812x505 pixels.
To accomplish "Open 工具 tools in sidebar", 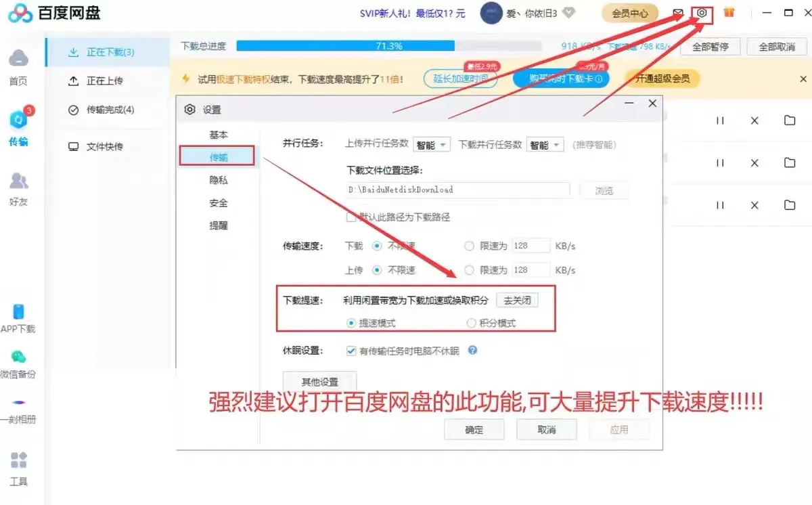I will [x=18, y=468].
